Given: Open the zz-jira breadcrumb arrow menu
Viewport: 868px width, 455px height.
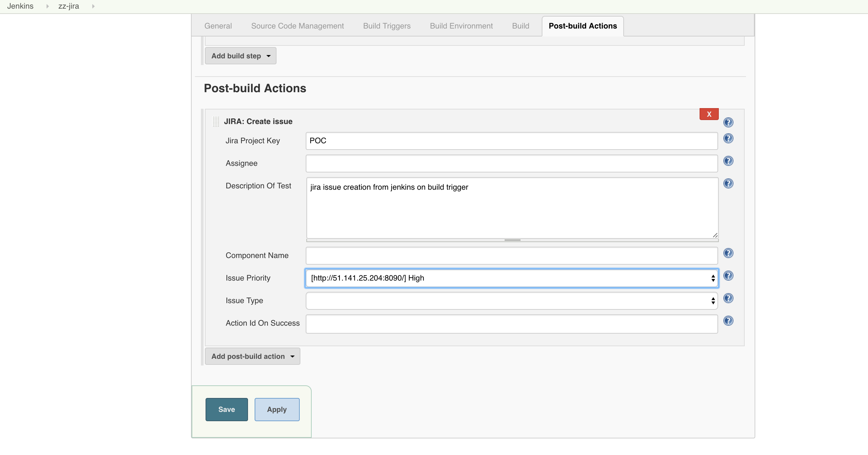Looking at the screenshot, I should (93, 6).
